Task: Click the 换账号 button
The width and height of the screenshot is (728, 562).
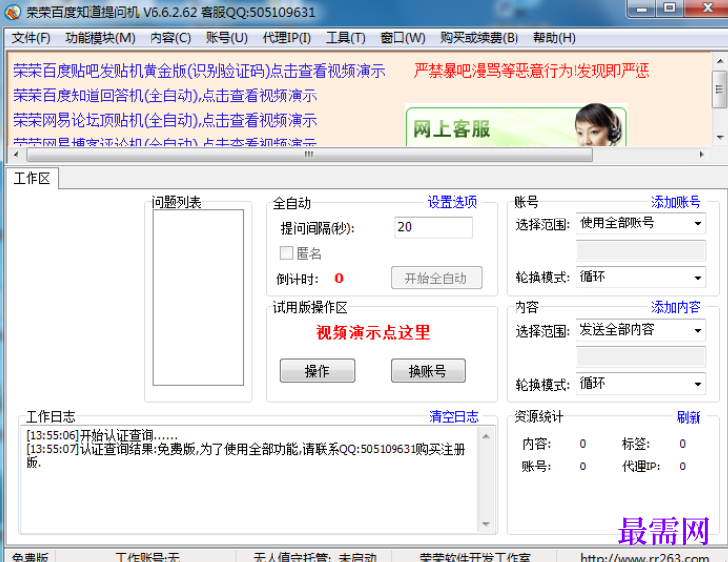Action: point(428,371)
